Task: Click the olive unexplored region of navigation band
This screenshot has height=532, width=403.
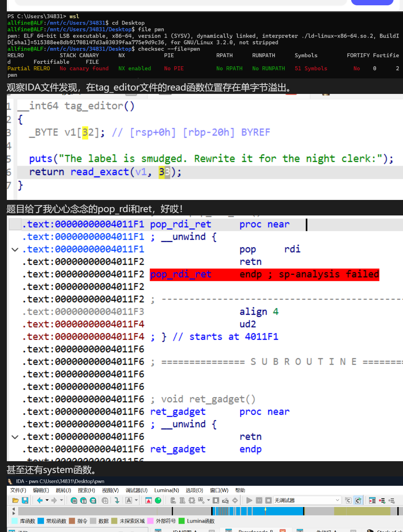Action: [362, 511]
